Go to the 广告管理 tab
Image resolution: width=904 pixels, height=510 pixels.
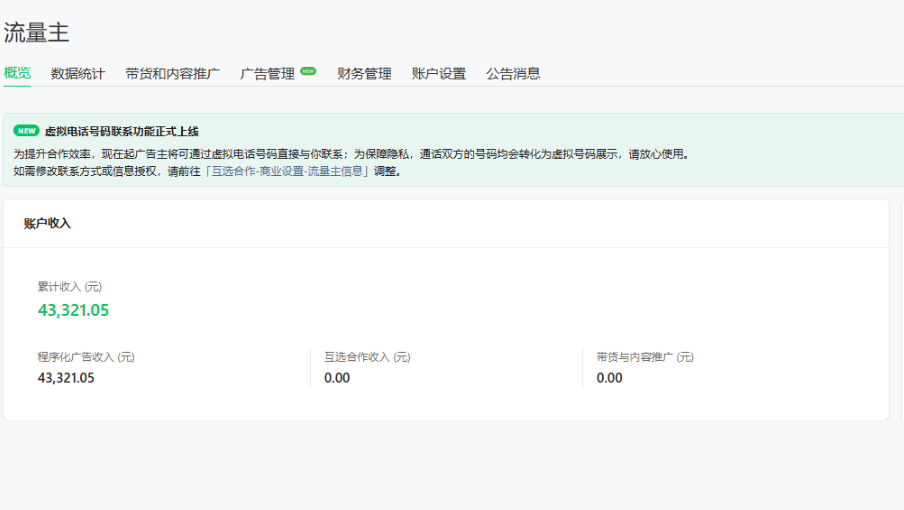coord(267,73)
